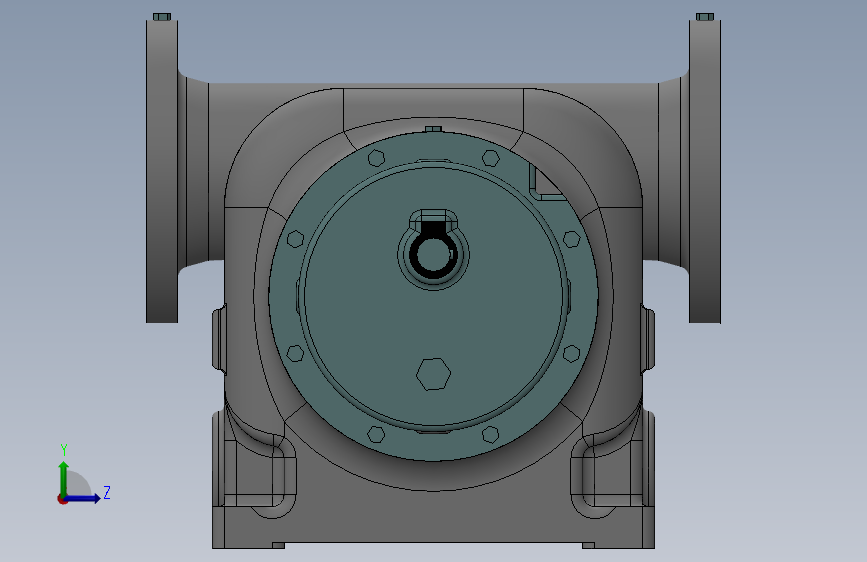Select the large hex plug on the cover
867x562 pixels.
coord(434,374)
